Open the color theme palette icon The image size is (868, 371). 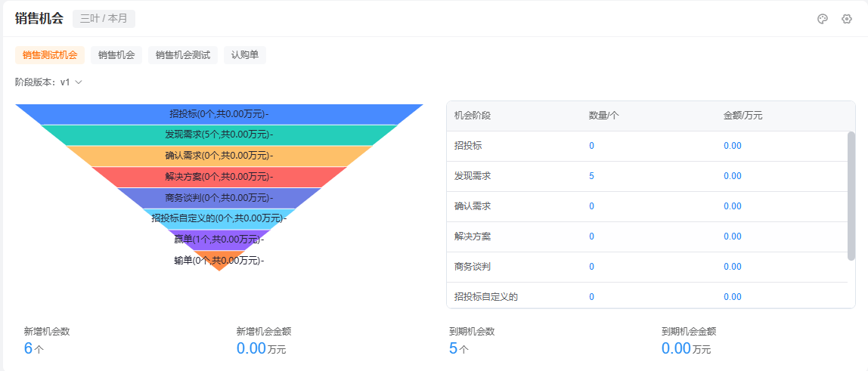[x=823, y=20]
